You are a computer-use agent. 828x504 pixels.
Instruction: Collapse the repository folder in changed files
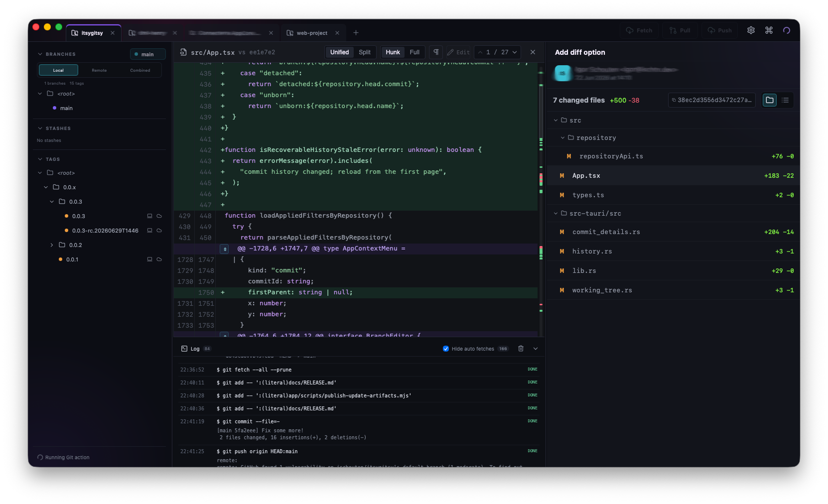click(562, 137)
